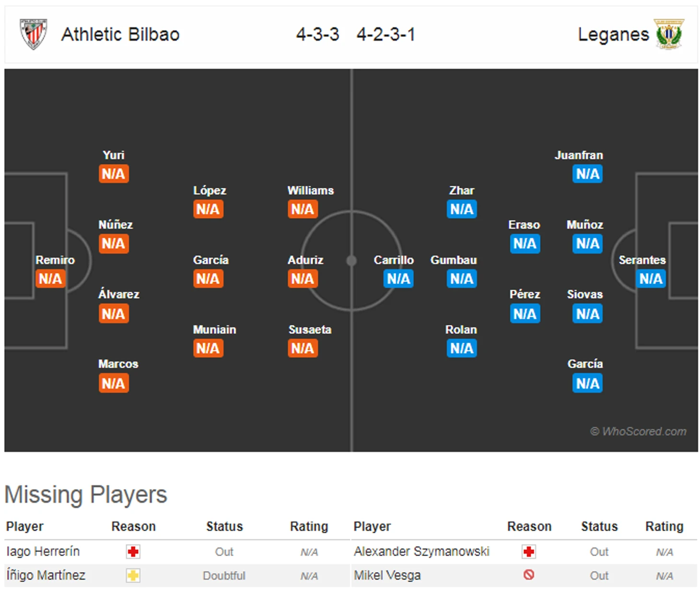The height and width of the screenshot is (593, 700).
Task: Select goalkeeper Remiro's rating badge
Action: coord(50,279)
